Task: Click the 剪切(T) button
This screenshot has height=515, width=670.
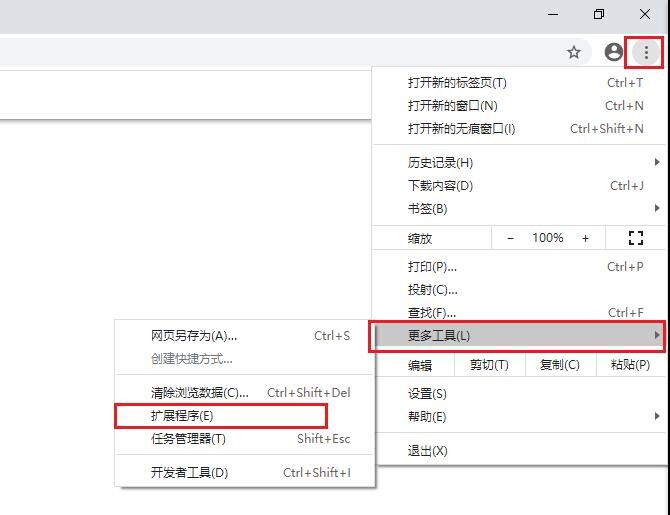Action: coord(489,365)
